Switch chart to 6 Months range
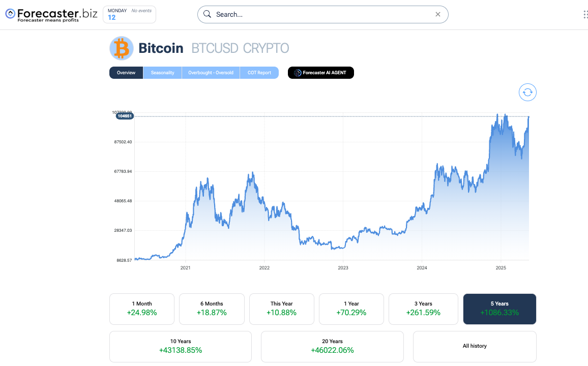The height and width of the screenshot is (366, 588). click(212, 309)
